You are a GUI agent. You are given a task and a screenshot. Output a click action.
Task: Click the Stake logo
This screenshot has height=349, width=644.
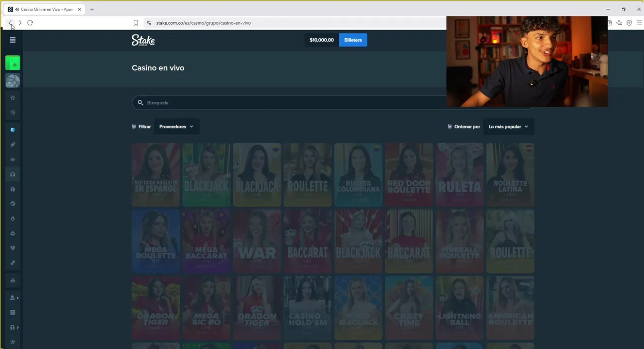pos(143,40)
